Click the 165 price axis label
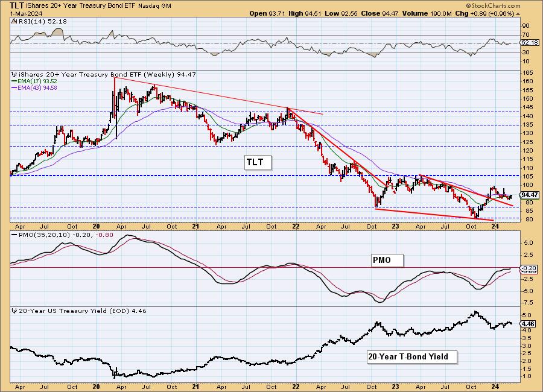Screen dimensions: 543x392 (x=528, y=73)
